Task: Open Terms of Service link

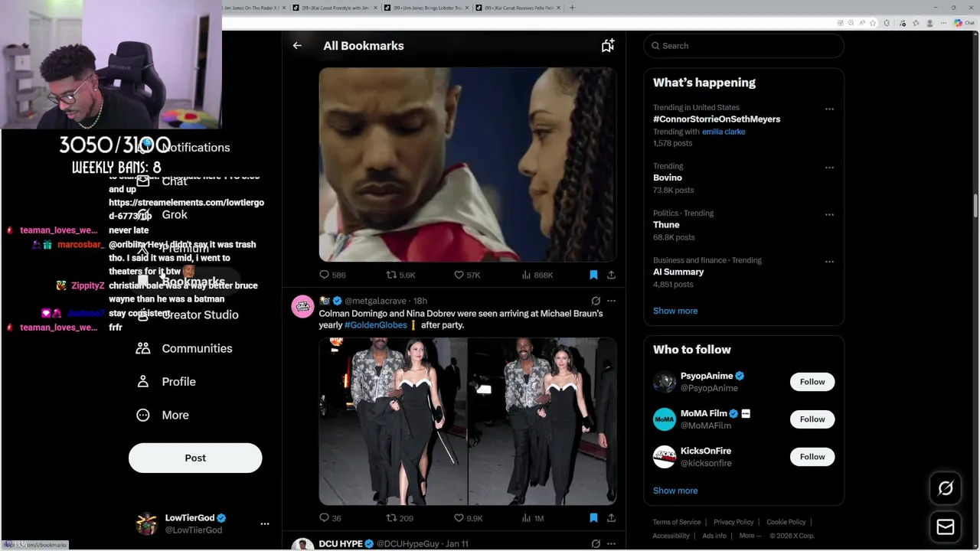Action: [677, 522]
